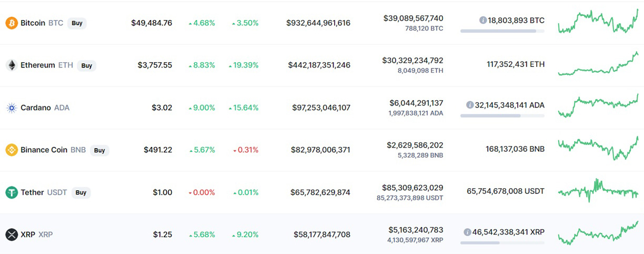Click Ethereum 24h volume value $30,329,234,792
The image size is (644, 254).
pyautogui.click(x=412, y=61)
